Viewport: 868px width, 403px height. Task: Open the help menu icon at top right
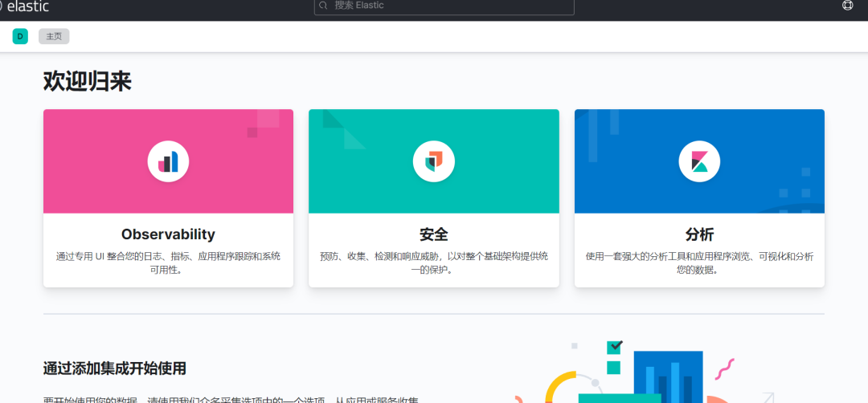click(848, 6)
